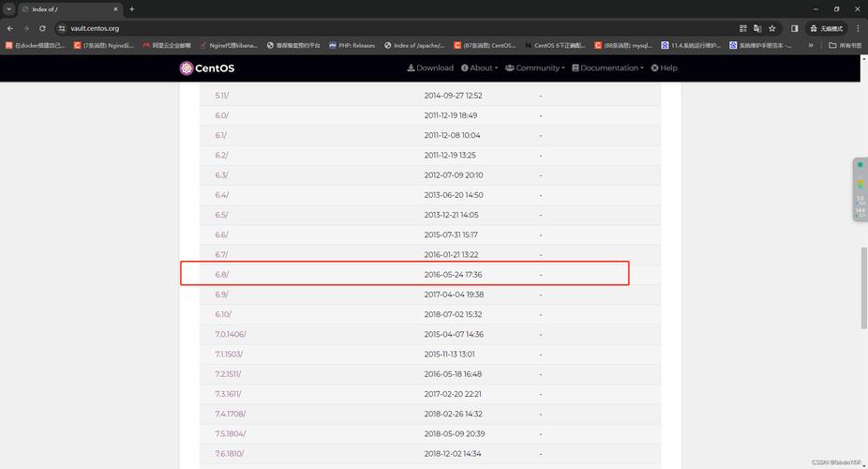This screenshot has width=868, height=469.
Task: Open the 6.4/ directory
Action: pos(221,195)
